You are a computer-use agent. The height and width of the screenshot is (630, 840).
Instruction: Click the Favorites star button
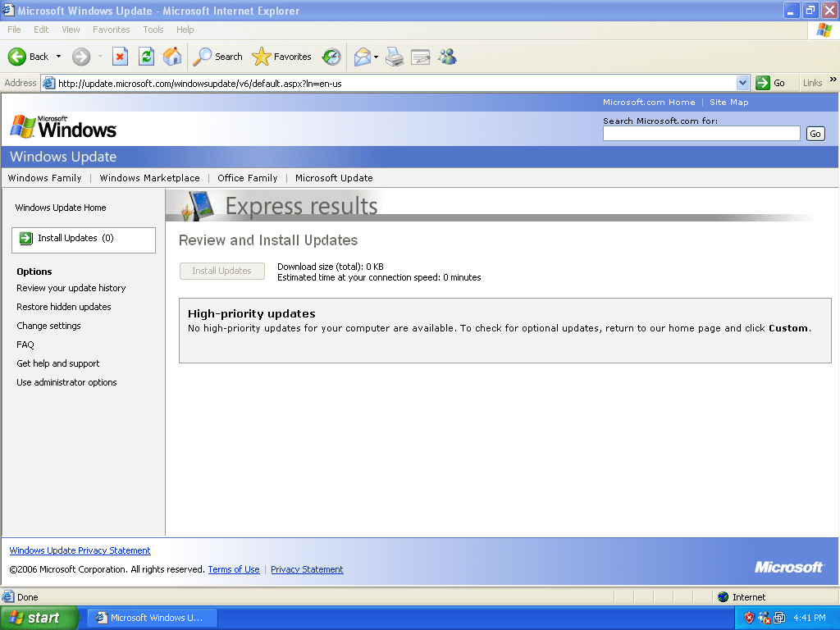282,57
